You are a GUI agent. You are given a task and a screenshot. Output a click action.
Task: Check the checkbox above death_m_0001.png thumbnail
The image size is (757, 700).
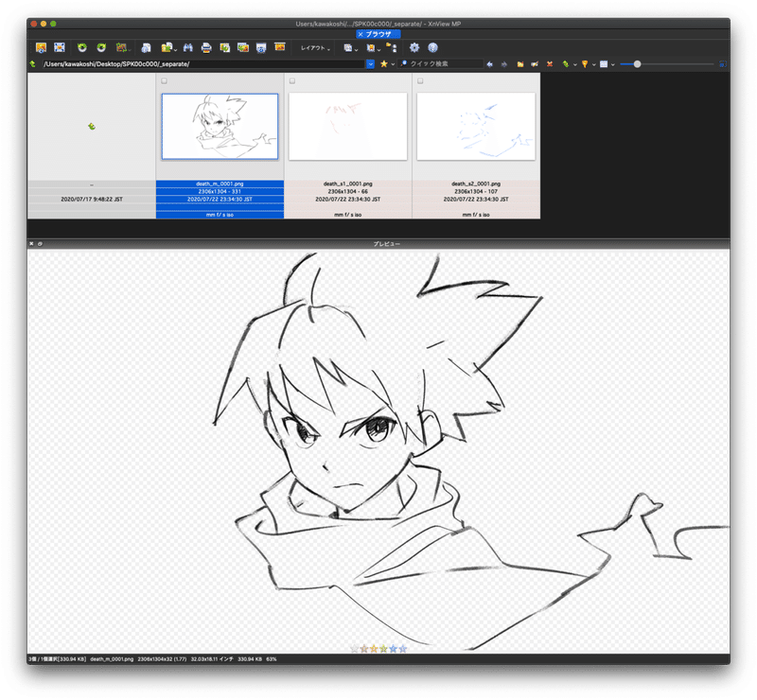(164, 81)
